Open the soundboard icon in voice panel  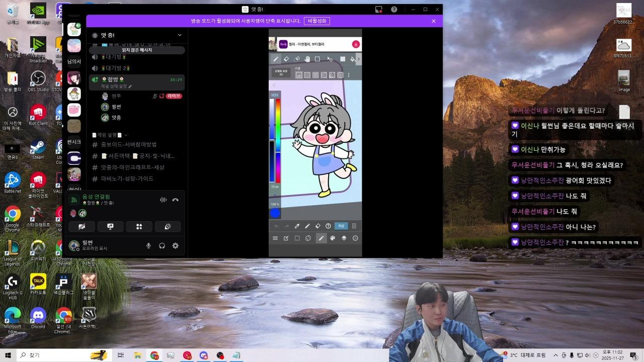[168, 227]
